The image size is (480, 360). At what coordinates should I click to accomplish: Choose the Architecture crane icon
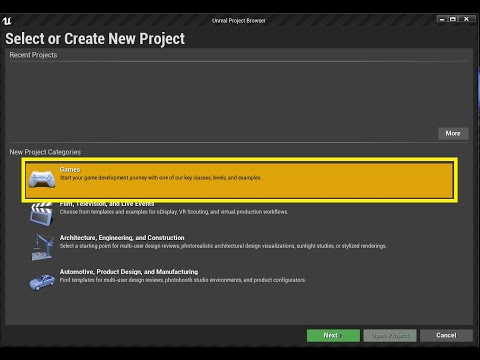42,247
